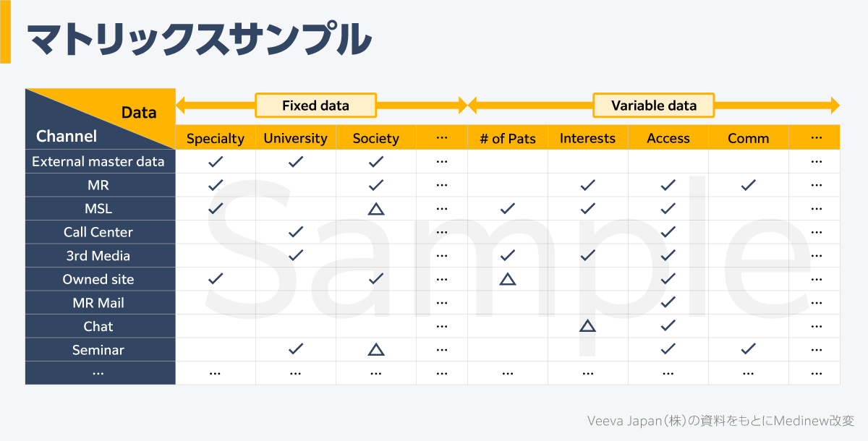
Task: Click the triangle in MSL Society cell
Action: (x=375, y=209)
